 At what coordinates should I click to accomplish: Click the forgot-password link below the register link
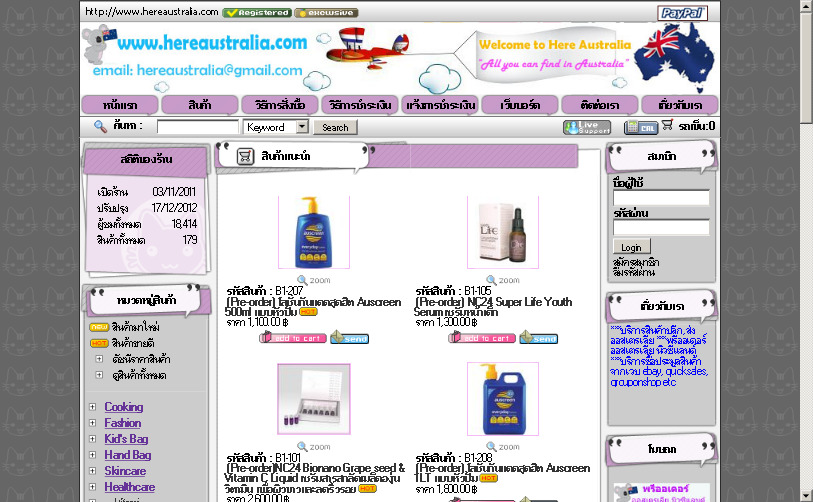click(x=634, y=272)
